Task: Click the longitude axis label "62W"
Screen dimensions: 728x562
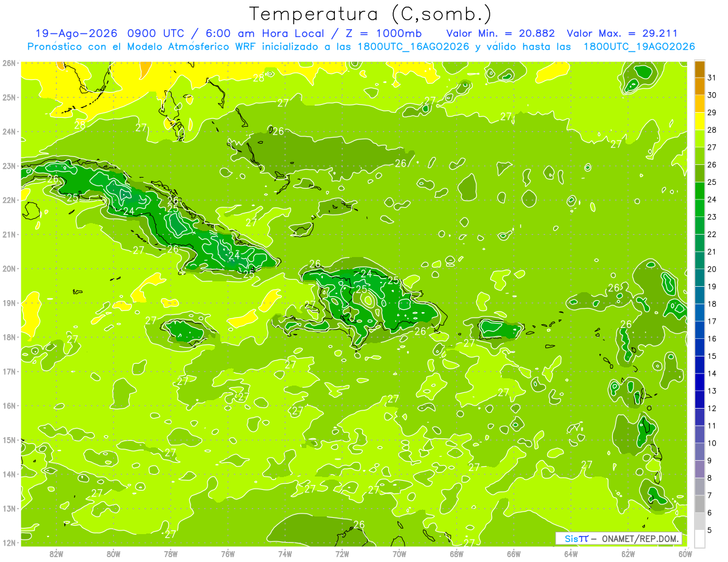Action: (628, 554)
